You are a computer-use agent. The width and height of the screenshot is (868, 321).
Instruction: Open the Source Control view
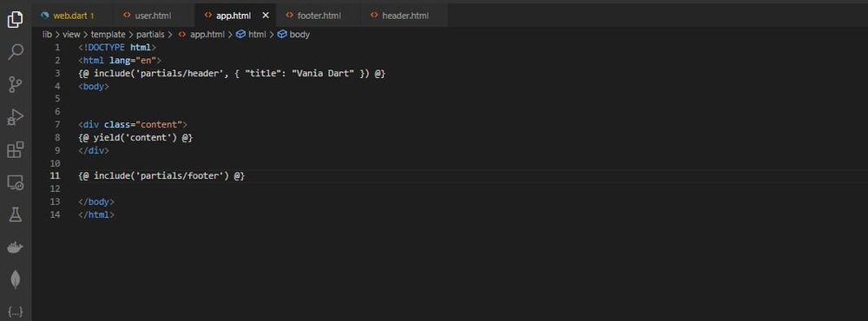click(16, 84)
